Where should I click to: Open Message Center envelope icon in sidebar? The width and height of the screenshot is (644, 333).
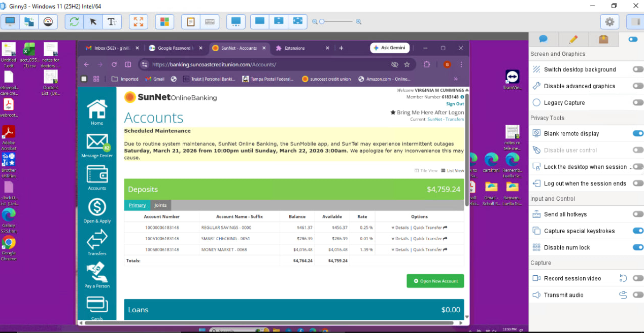[x=96, y=142]
